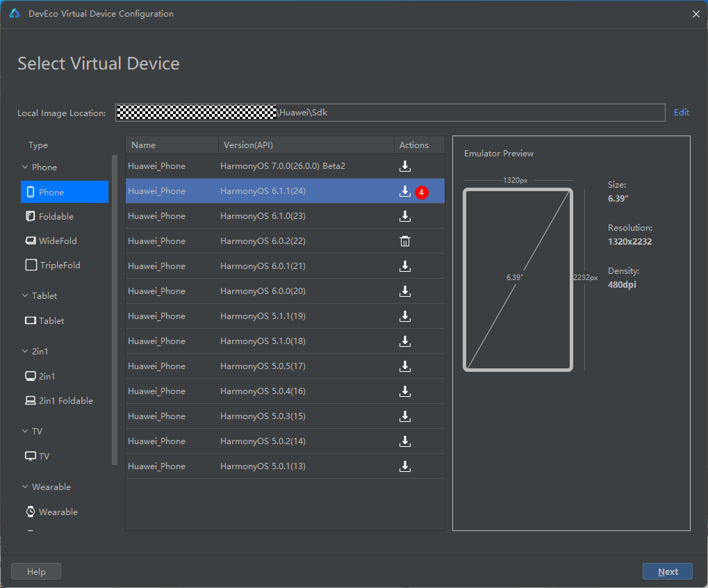
Task: Select the HarmonyOS 7.0.0(26.0.0) Beta2 row
Action: 285,166
